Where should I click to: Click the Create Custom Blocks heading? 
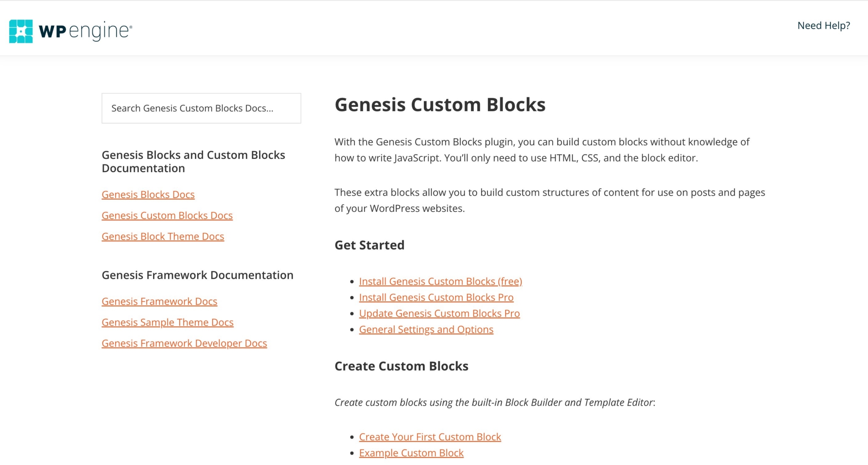pos(401,366)
